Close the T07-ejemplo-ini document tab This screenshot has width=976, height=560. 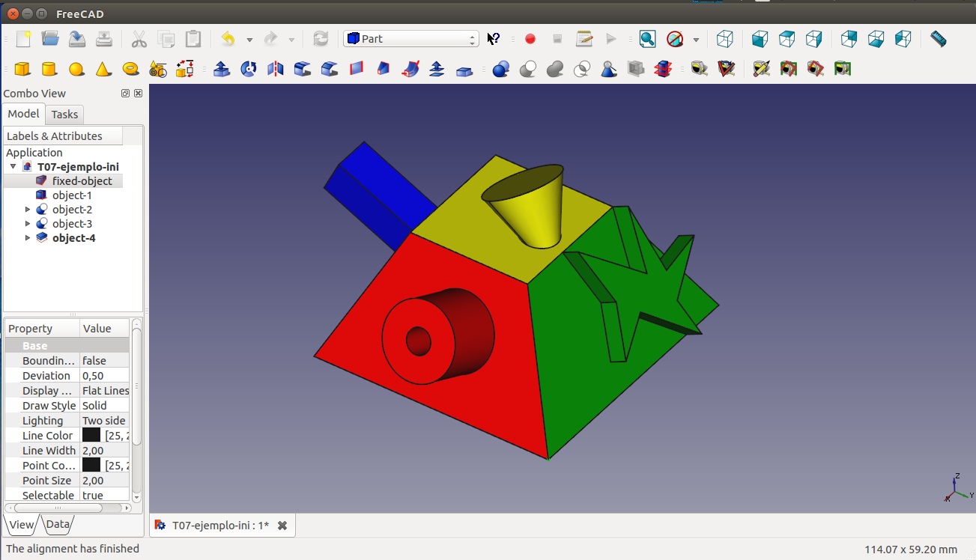[282, 526]
